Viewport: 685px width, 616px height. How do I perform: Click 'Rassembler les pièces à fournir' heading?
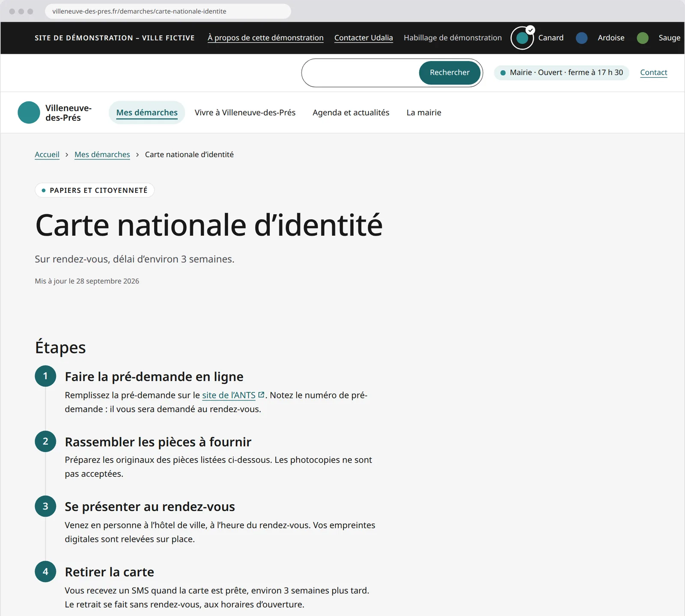click(x=158, y=442)
